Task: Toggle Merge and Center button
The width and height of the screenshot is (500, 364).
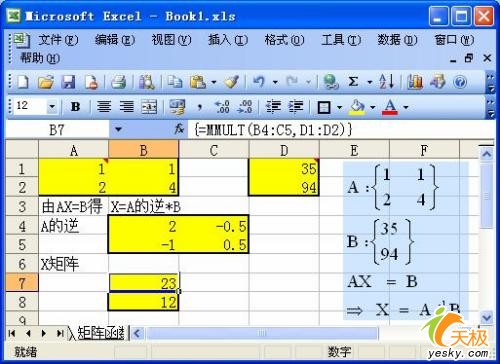Action: 149,107
